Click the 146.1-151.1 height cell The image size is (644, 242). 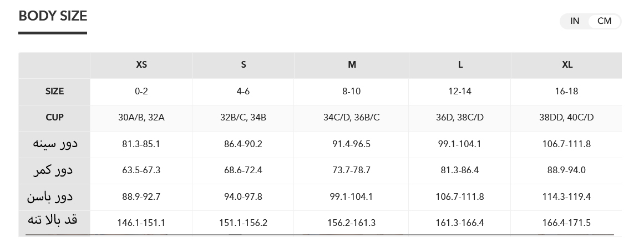click(x=141, y=223)
